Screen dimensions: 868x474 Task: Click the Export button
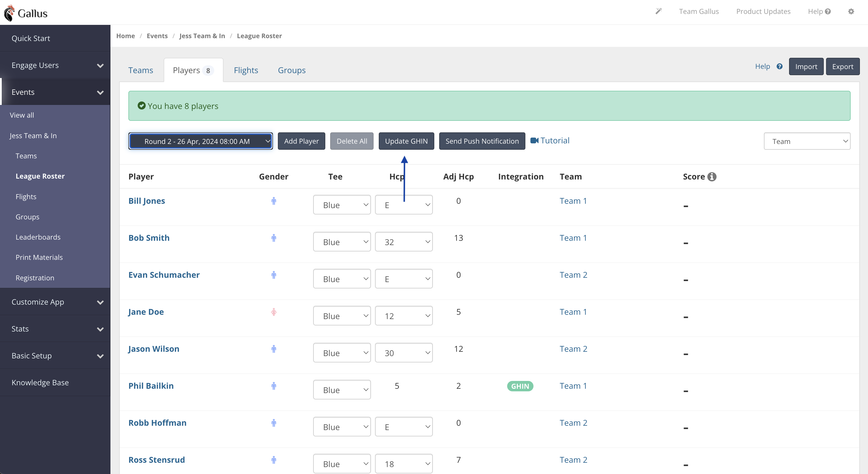coord(843,66)
